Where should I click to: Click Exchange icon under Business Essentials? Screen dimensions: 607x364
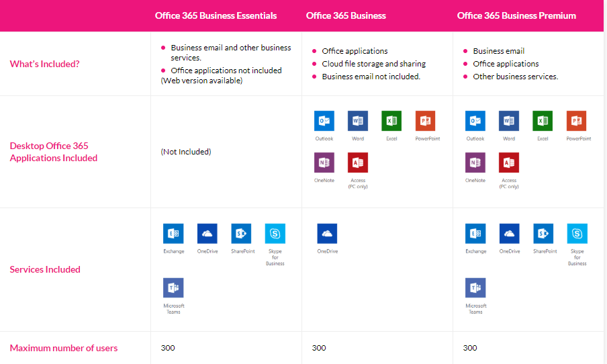(173, 234)
